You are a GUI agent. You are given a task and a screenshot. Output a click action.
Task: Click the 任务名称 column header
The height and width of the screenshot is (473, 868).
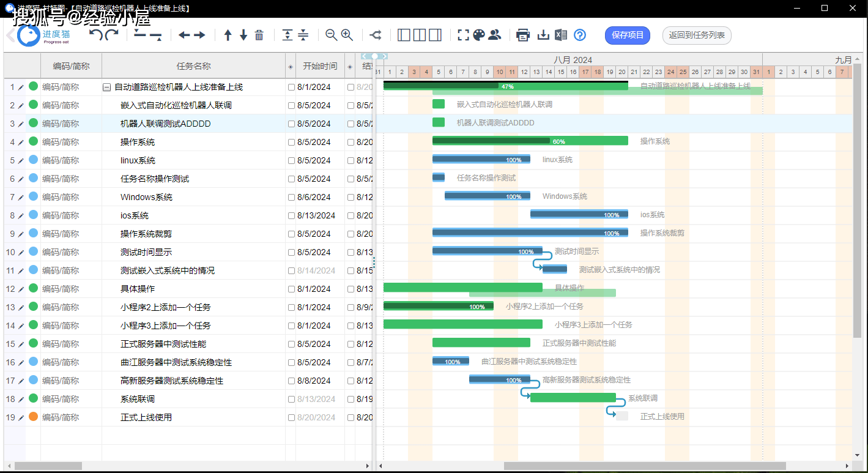pos(193,66)
